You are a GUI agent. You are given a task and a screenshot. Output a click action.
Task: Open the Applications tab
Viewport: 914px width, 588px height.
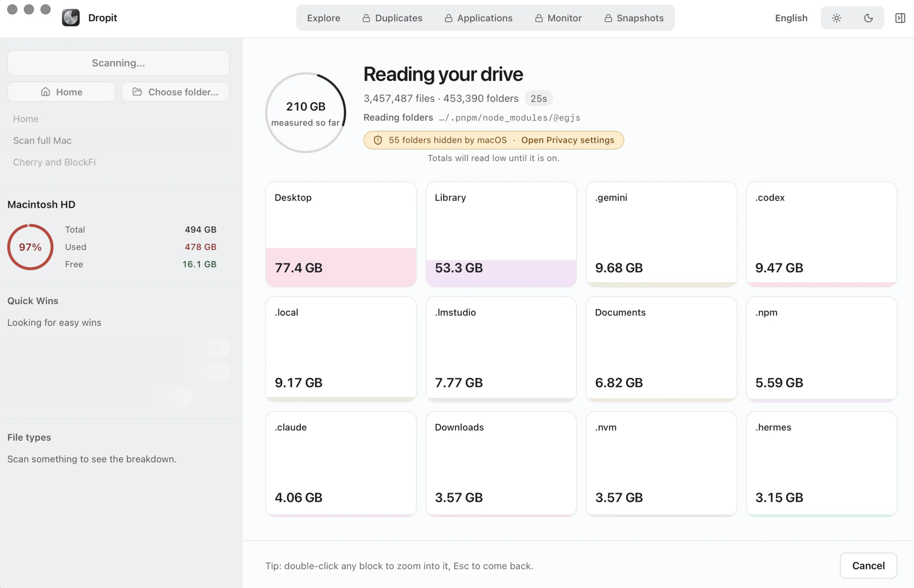[x=478, y=18]
